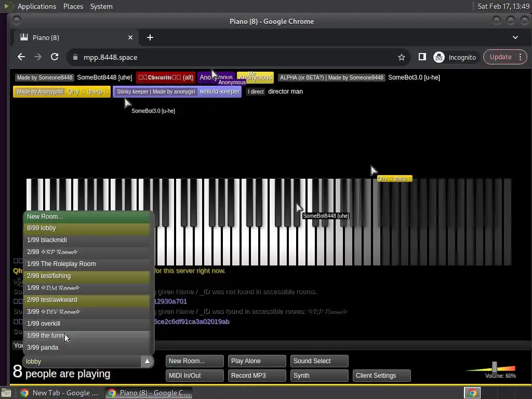532x399 pixels.
Task: Open Client Settings
Action: (x=382, y=376)
